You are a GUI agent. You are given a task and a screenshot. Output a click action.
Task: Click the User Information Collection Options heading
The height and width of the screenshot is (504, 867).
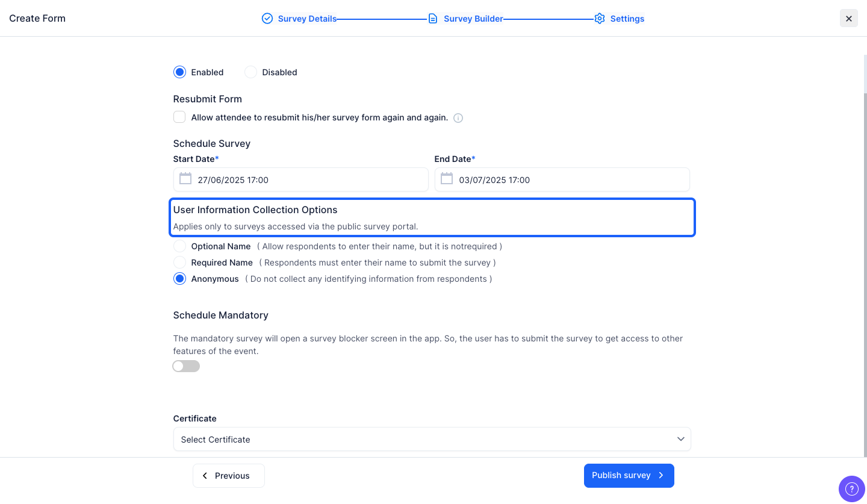(x=255, y=210)
